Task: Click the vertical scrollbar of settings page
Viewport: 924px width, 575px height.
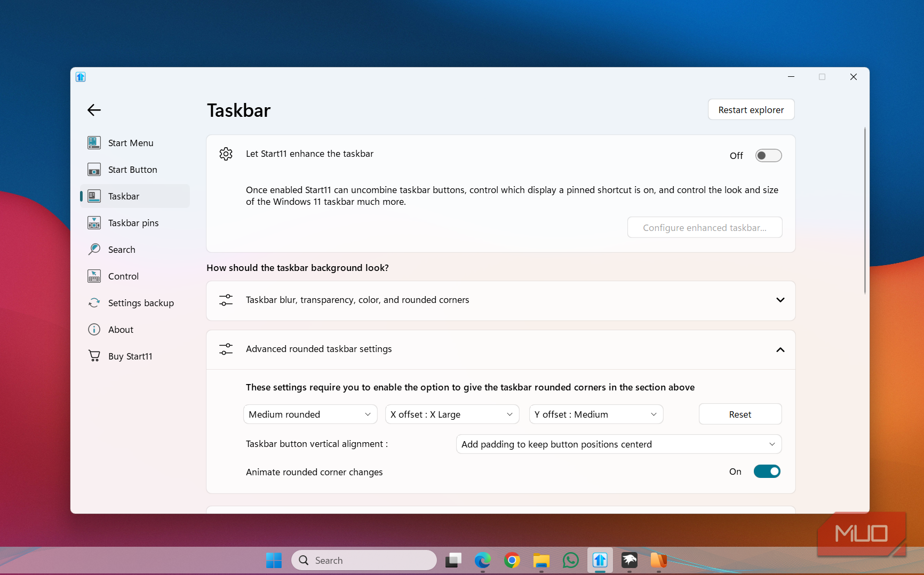Action: (x=865, y=211)
